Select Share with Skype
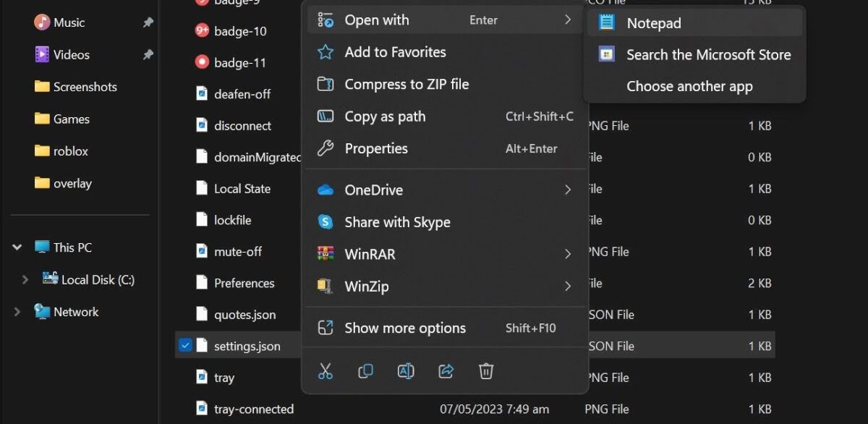Image resolution: width=868 pixels, height=424 pixels. (x=445, y=222)
